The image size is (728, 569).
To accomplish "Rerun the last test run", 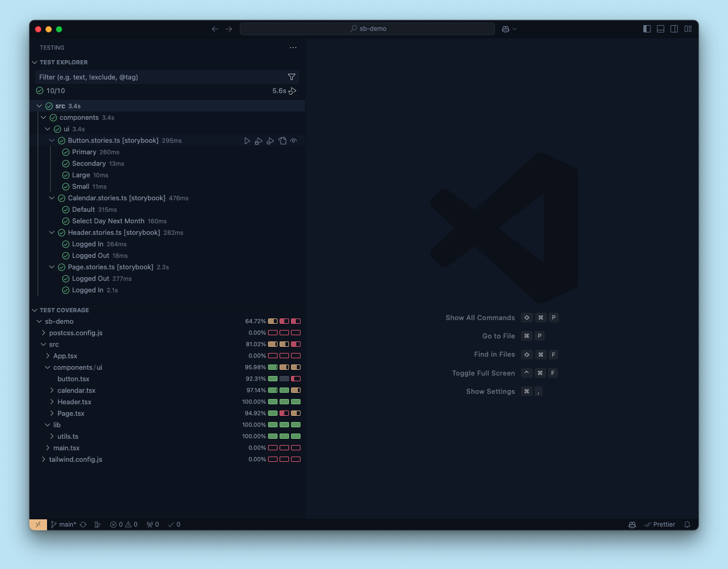I will [293, 90].
